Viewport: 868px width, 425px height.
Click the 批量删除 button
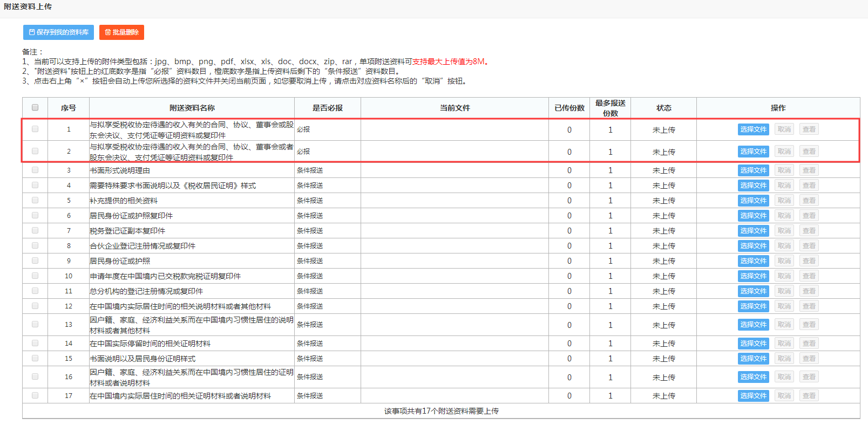click(x=121, y=32)
